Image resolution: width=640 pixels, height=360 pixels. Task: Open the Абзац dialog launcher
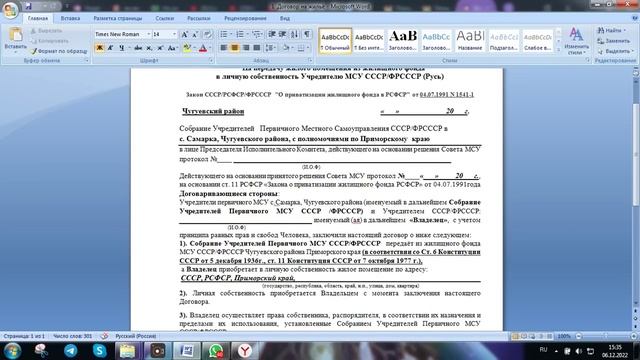tap(310, 60)
